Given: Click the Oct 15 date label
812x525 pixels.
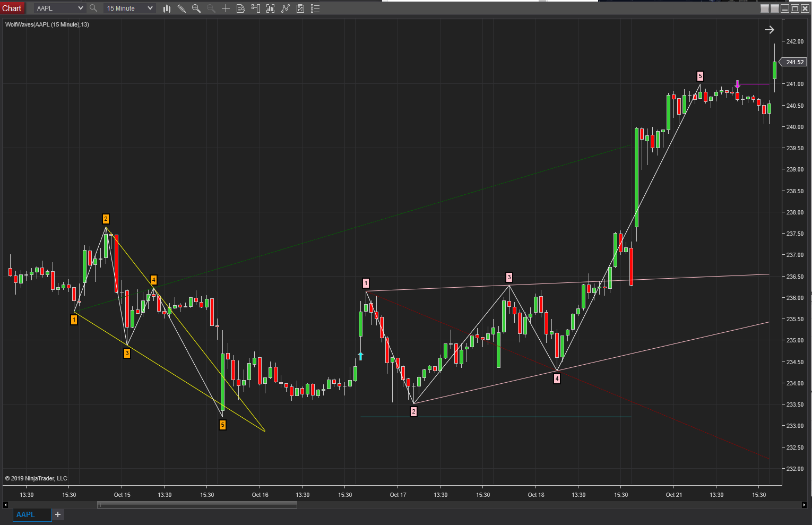Looking at the screenshot, I should tap(122, 495).
